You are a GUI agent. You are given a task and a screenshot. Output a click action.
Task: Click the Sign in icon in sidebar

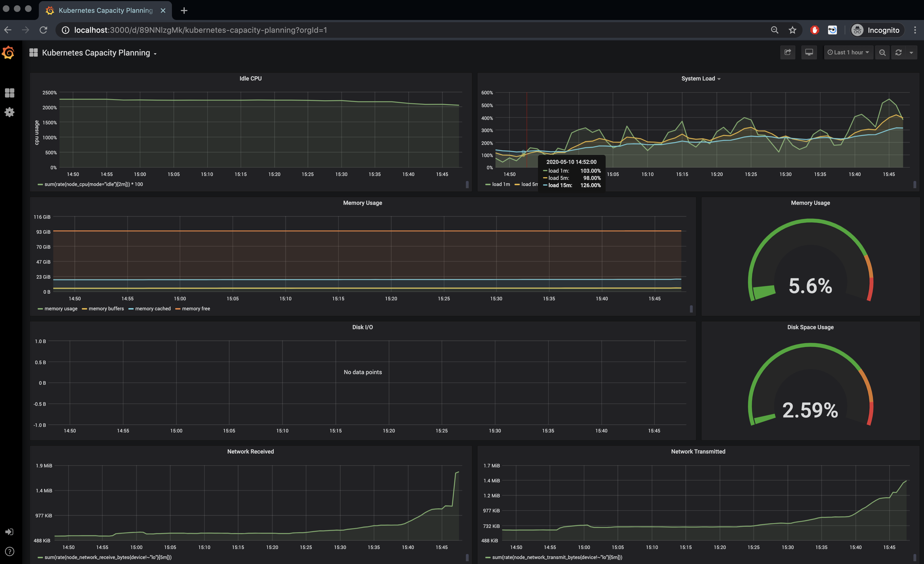tap(9, 532)
